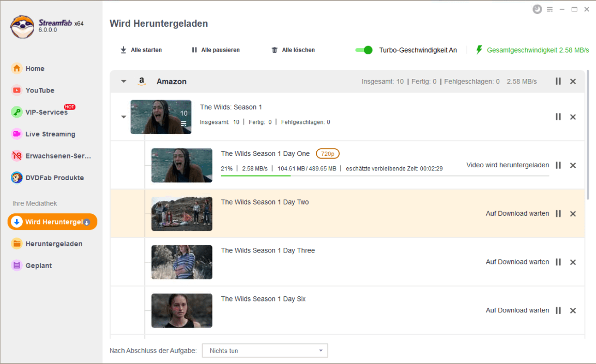The width and height of the screenshot is (596, 364).
Task: Pause the Day Three download
Action: (x=558, y=262)
